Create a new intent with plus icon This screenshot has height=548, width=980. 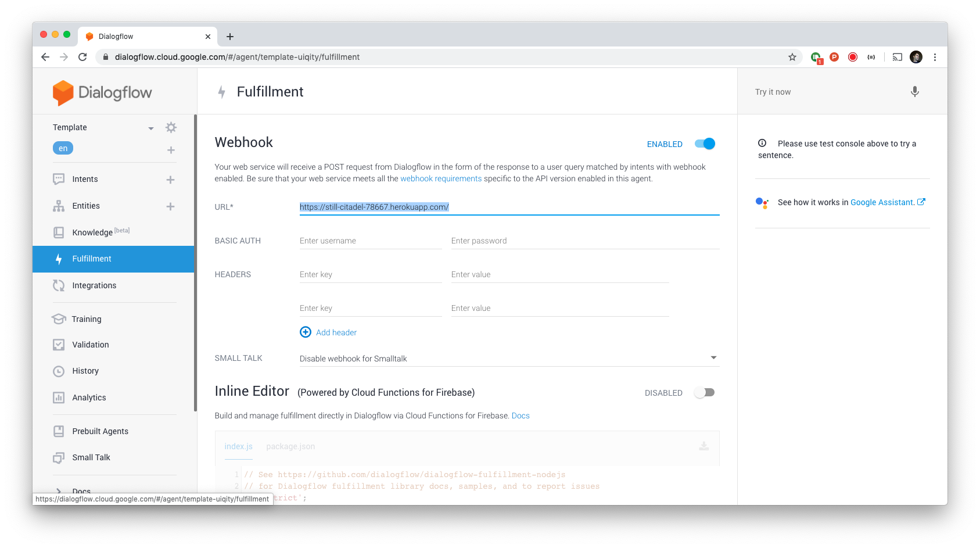(x=170, y=180)
